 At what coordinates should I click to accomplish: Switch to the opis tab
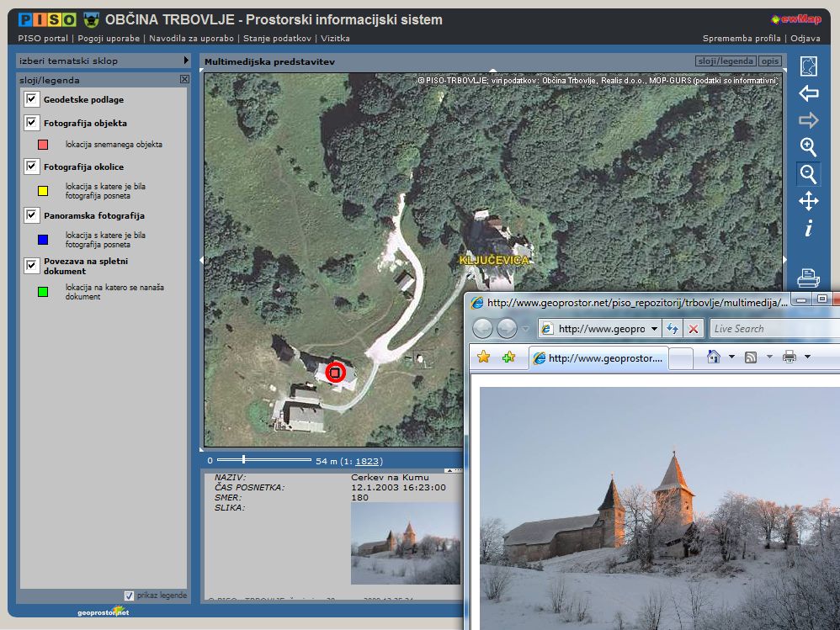(769, 61)
